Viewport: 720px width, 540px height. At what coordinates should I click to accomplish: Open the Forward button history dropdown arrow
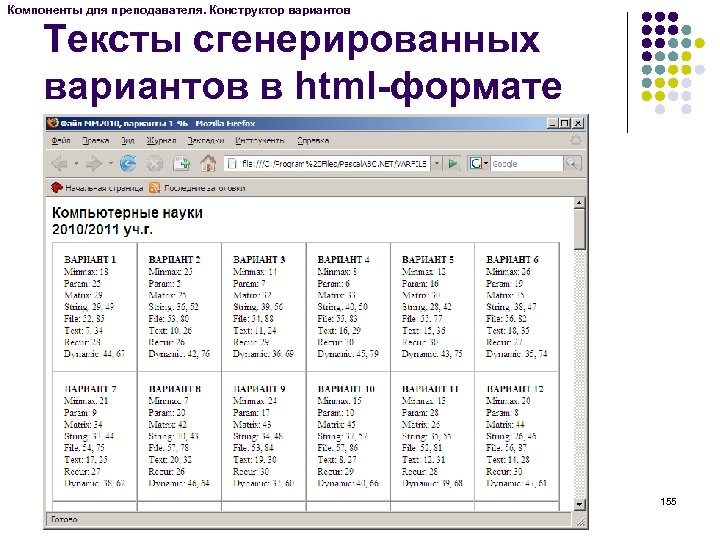click(x=111, y=163)
